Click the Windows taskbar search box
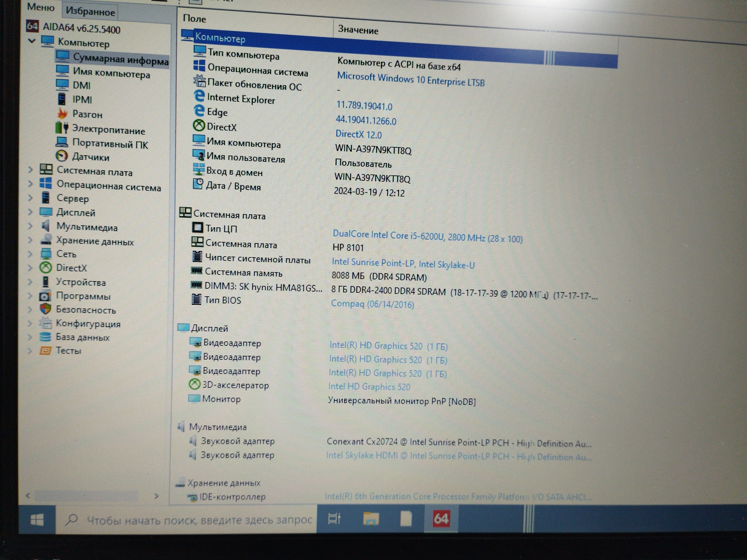 186,520
